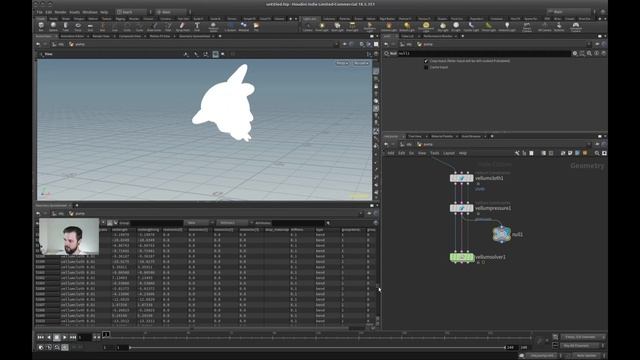Screen dimensions: 640x360
Task: Select the Font shelf tool
Action: pos(197,27)
